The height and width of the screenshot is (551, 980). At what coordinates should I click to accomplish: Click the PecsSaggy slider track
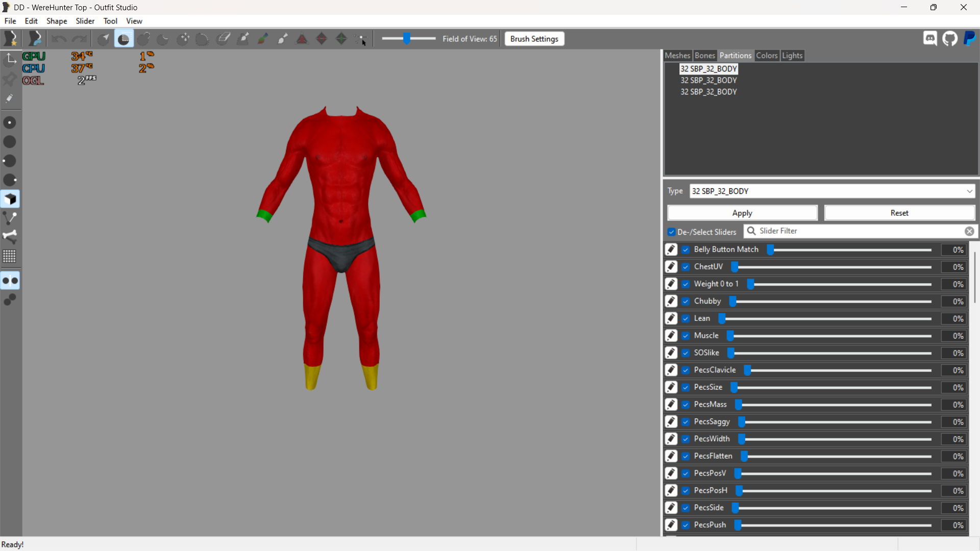(x=835, y=422)
